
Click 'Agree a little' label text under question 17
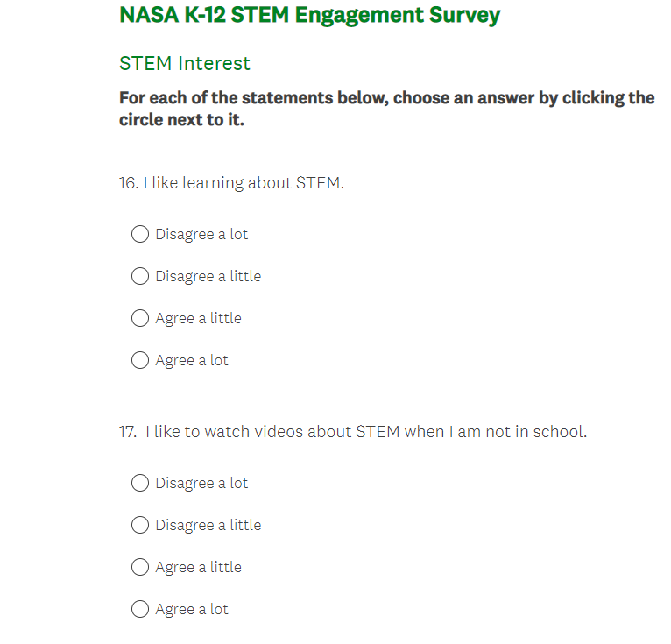click(x=198, y=567)
